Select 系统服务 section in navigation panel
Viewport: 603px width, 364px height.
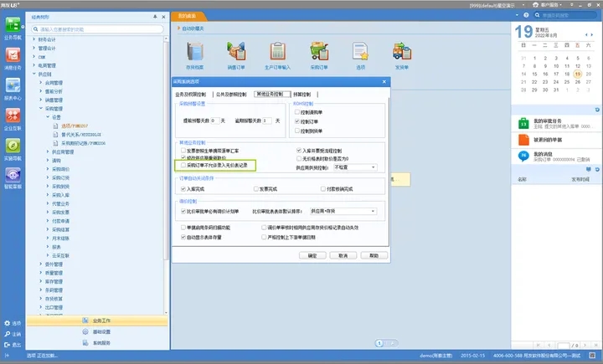[x=97, y=343]
